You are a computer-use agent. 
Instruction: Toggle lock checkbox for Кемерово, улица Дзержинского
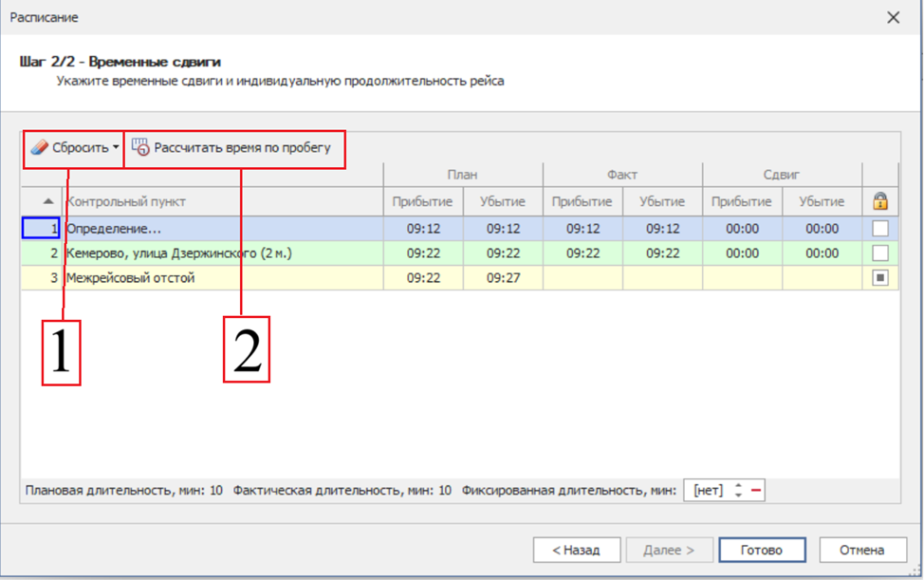[879, 253]
